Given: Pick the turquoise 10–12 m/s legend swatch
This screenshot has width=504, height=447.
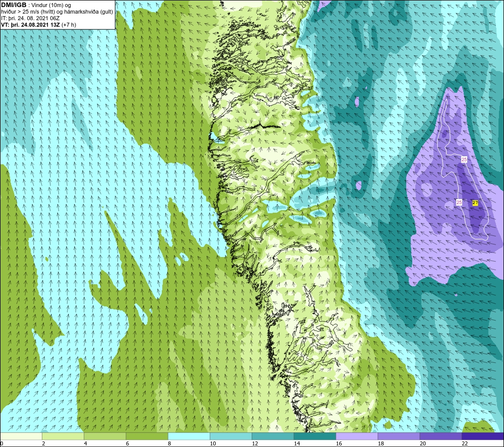Looking at the screenshot, I should [x=231, y=436].
